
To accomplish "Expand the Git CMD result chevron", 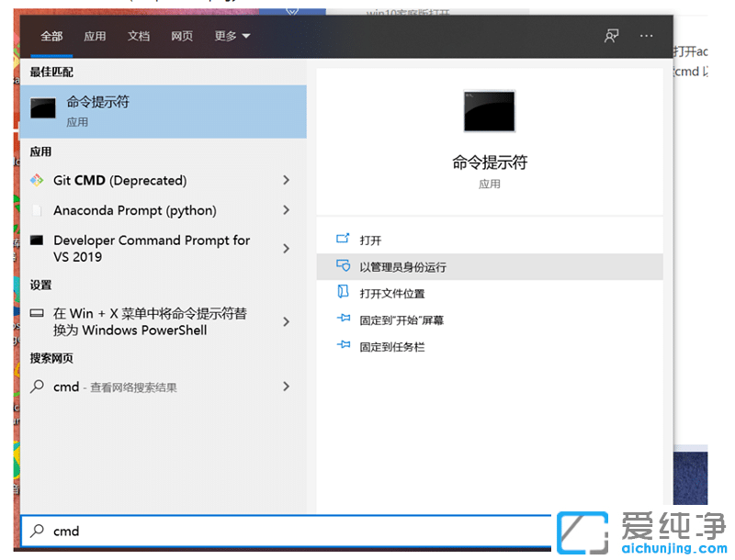I will coord(286,180).
